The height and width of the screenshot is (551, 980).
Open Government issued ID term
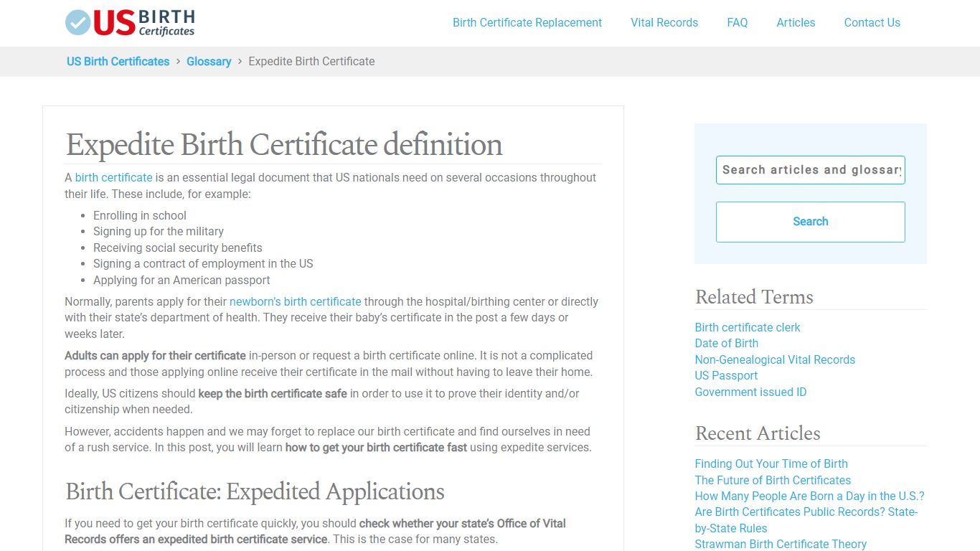pyautogui.click(x=750, y=392)
